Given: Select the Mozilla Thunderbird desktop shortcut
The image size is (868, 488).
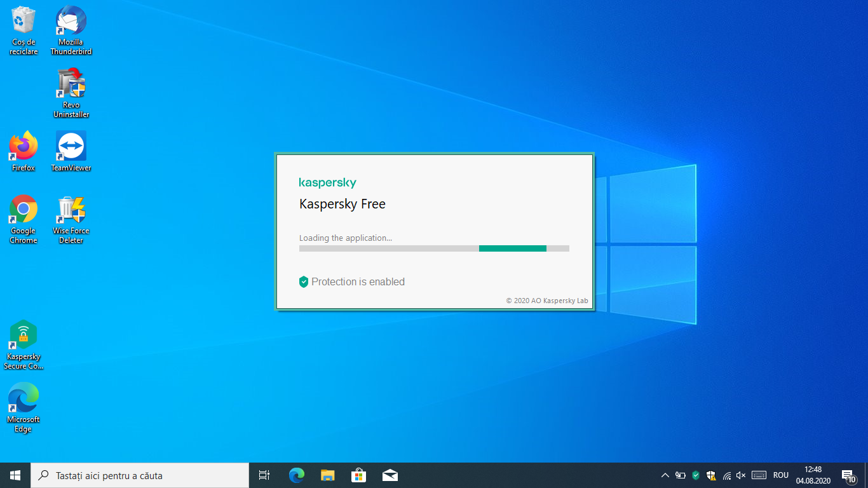Looking at the screenshot, I should (71, 30).
